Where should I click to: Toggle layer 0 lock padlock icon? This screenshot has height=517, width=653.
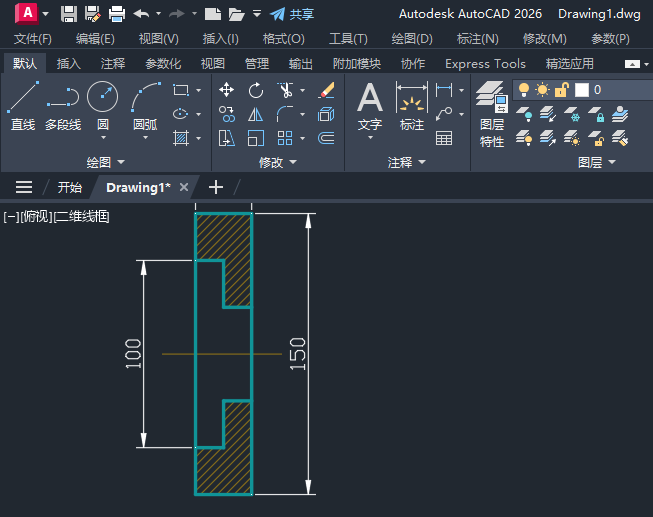[562, 90]
